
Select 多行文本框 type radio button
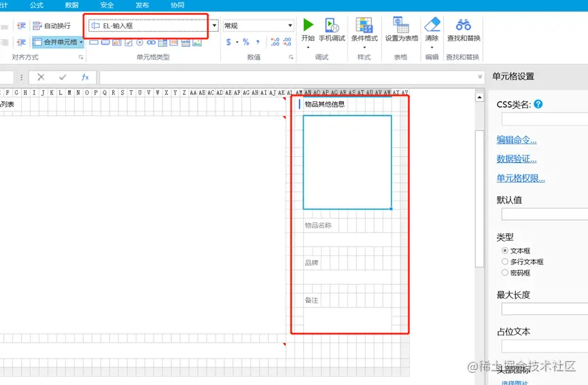click(505, 261)
